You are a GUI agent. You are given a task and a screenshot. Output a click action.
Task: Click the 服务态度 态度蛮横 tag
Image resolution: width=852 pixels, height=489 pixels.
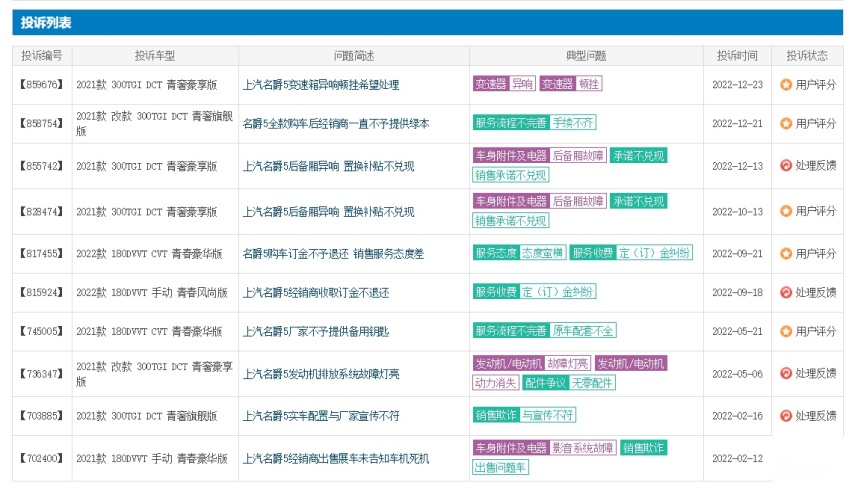click(519, 253)
